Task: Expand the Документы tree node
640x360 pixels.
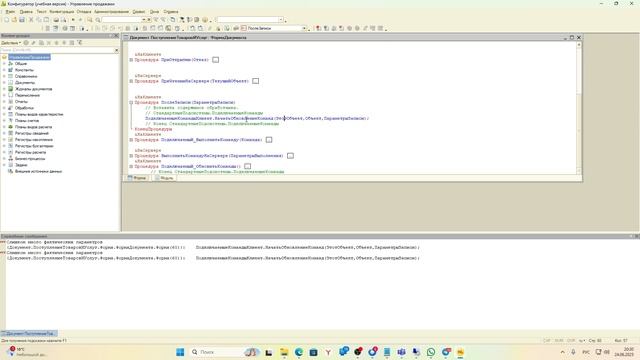Action: [4, 82]
